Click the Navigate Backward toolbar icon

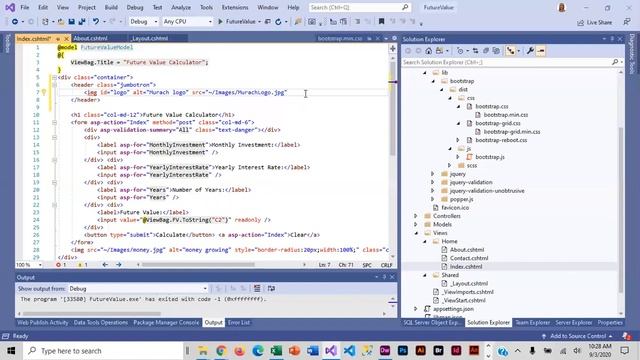[15, 22]
